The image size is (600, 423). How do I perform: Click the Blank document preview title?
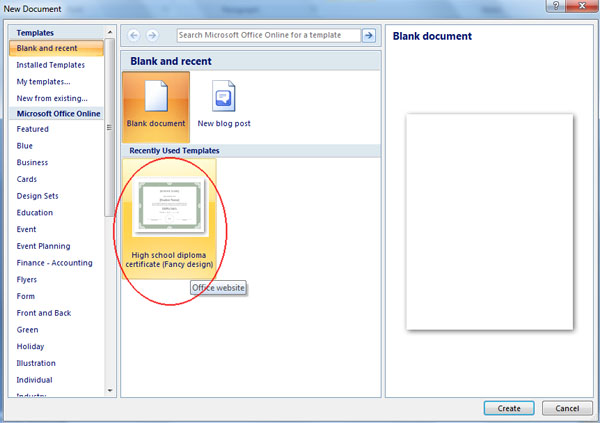432,36
